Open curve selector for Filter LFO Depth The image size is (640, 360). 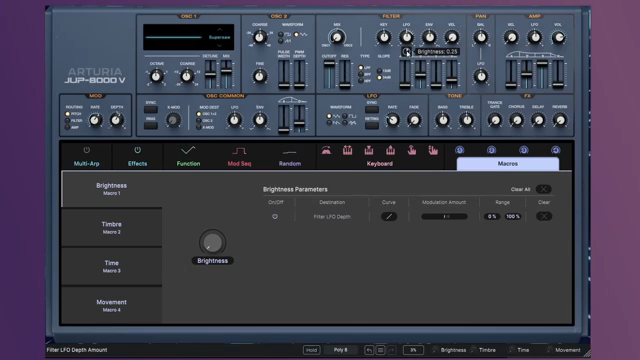[389, 217]
